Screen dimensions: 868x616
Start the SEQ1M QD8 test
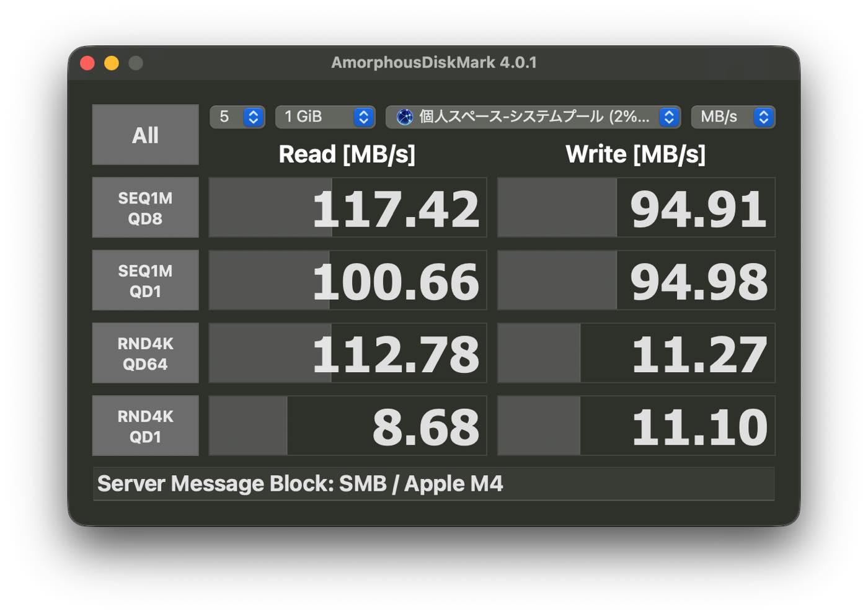click(x=145, y=207)
